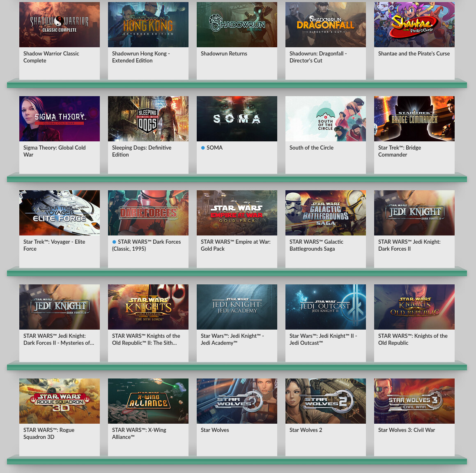Click the blue dot beside SOMA title

pos(203,148)
